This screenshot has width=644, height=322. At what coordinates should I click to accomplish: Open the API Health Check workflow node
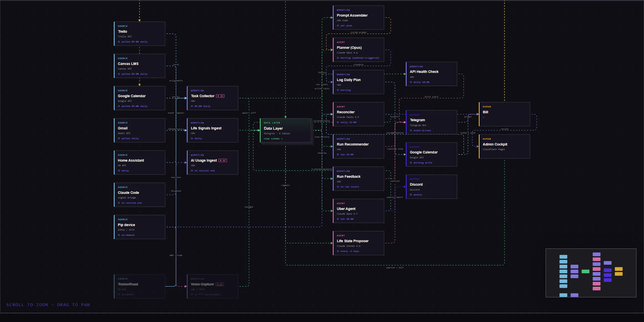pyautogui.click(x=431, y=74)
